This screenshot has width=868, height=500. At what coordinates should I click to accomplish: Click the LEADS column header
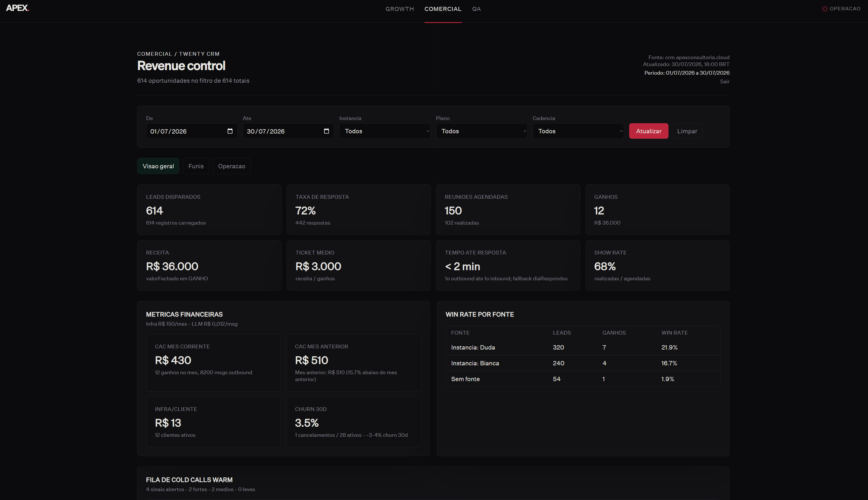point(561,333)
